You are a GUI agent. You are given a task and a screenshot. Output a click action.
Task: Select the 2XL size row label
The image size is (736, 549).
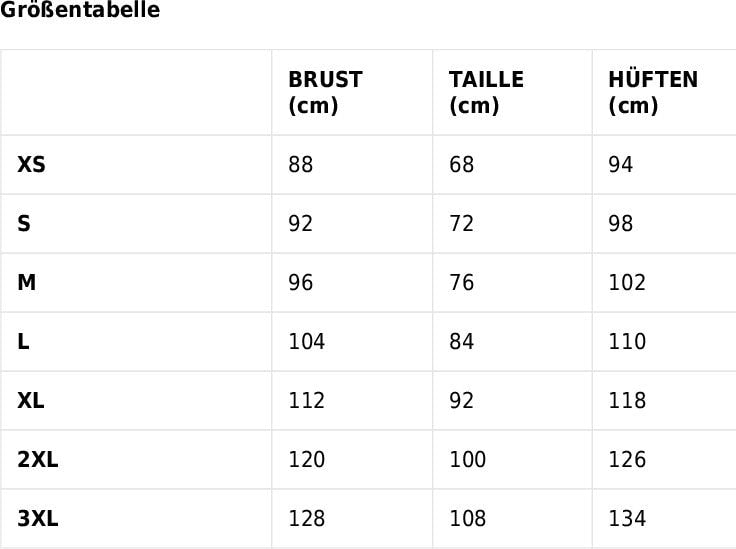pyautogui.click(x=38, y=459)
